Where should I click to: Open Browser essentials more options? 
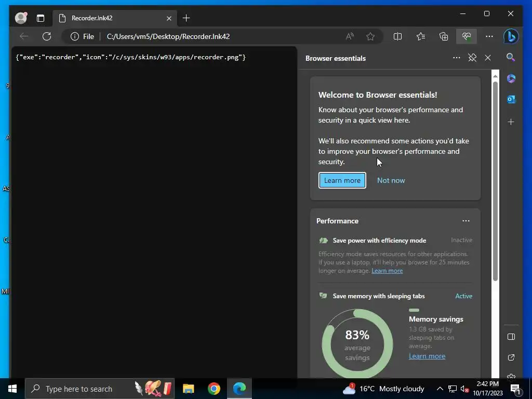click(x=457, y=58)
